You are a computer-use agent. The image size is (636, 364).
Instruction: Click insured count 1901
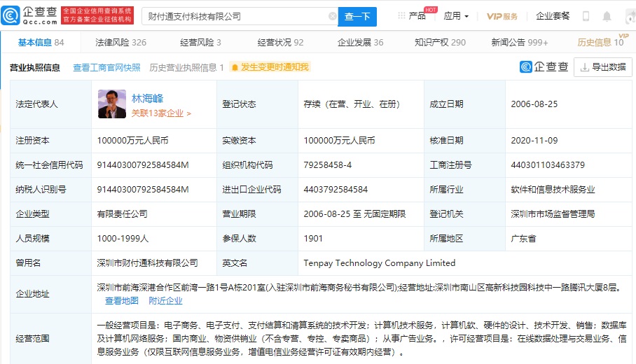[313, 238]
